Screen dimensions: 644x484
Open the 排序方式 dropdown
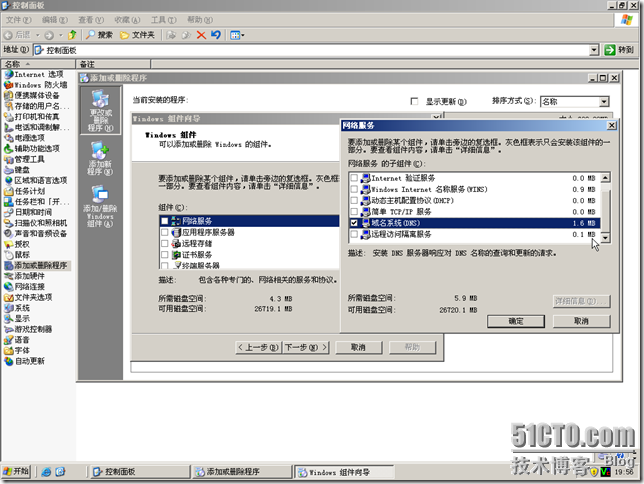point(603,101)
